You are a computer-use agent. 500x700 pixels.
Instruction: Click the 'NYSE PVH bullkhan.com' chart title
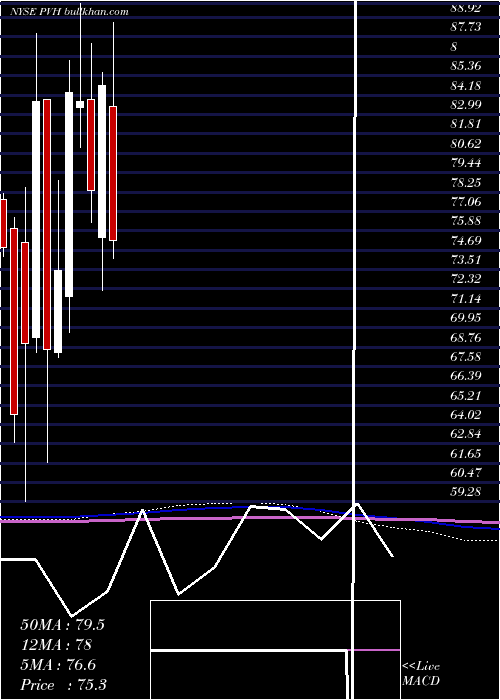click(69, 11)
